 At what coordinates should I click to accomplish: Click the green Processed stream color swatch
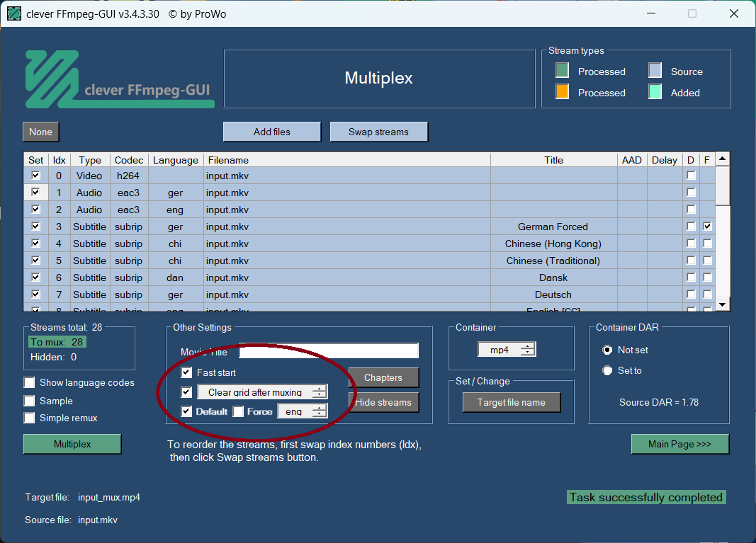coord(562,71)
